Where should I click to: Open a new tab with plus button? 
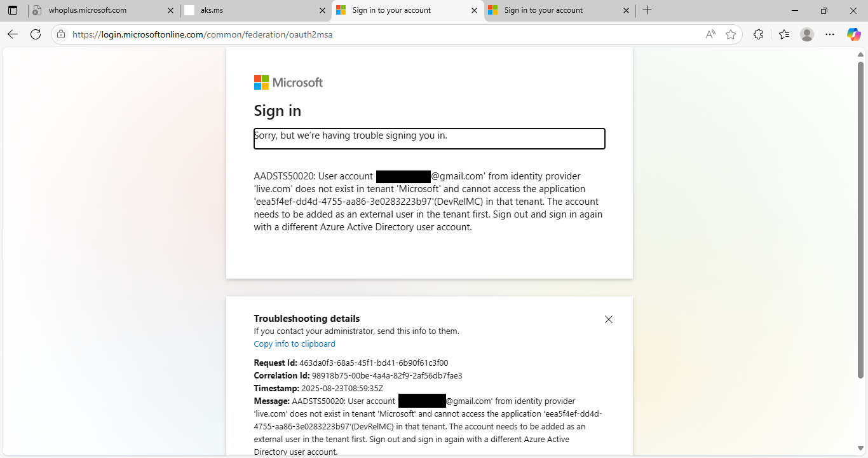647,10
